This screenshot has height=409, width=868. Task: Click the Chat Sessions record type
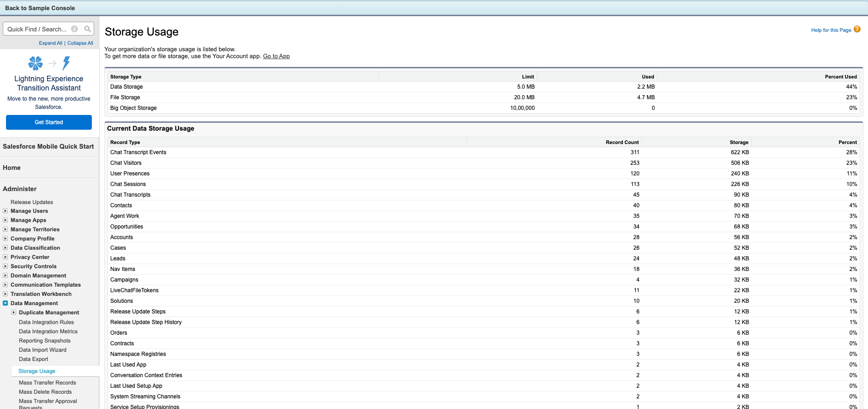128,184
